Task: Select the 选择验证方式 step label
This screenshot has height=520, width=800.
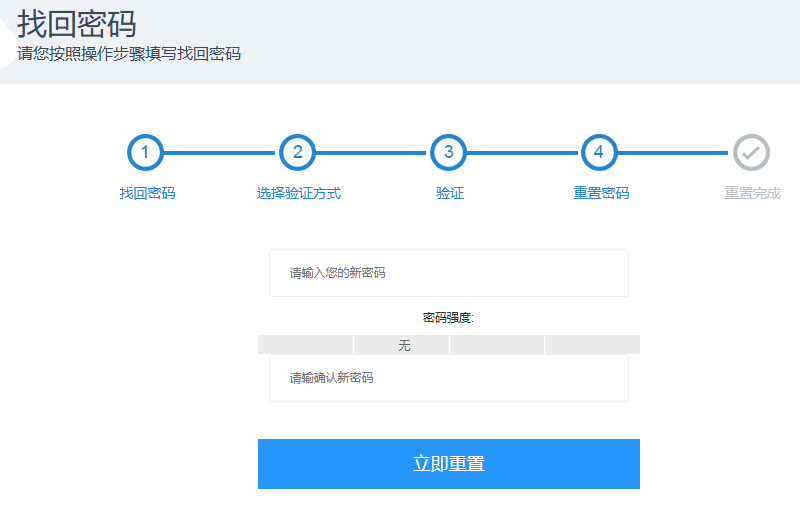Action: click(298, 193)
